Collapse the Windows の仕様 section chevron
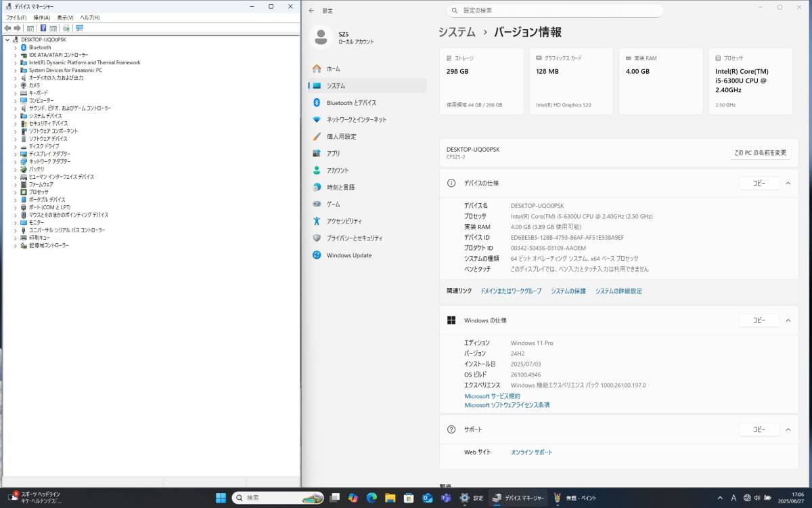 coord(788,320)
